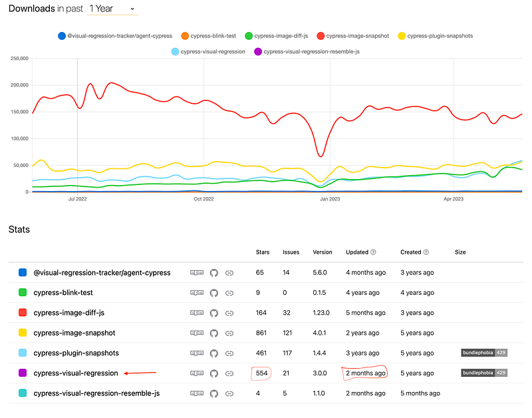This screenshot has width=532, height=418.
Task: Open GitHub icon in cypress-image-diff-js row
Action: [x=213, y=313]
